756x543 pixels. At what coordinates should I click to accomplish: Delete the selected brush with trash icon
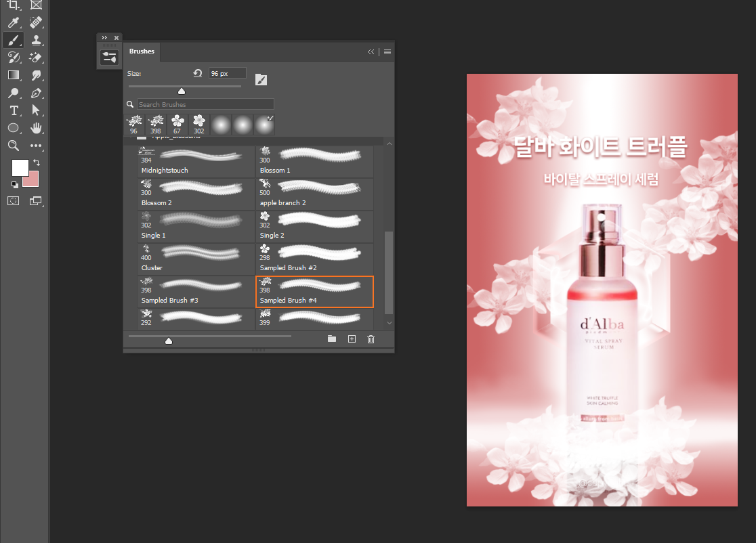[x=371, y=339]
